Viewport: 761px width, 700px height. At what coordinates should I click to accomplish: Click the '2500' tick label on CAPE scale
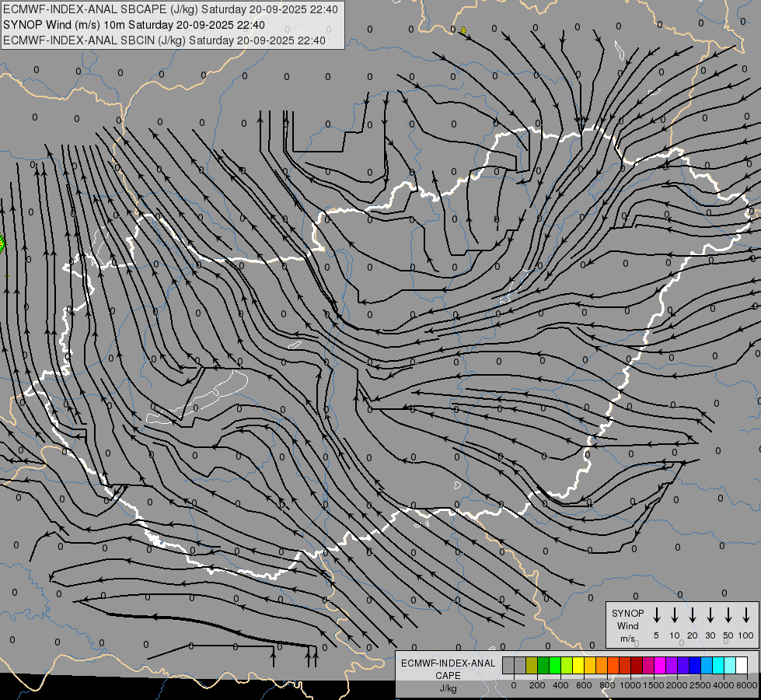[700, 685]
